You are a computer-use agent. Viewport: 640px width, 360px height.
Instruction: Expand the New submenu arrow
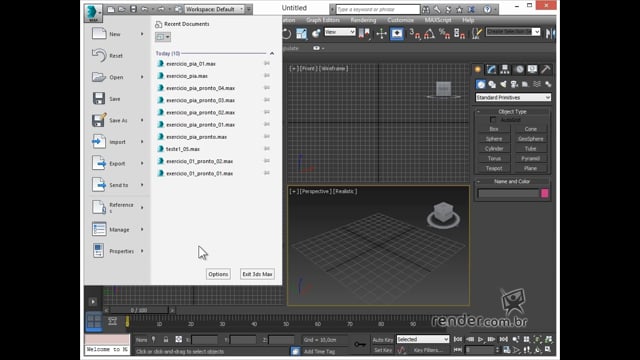click(142, 34)
